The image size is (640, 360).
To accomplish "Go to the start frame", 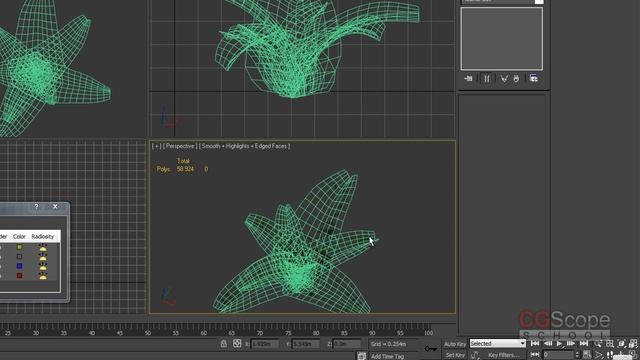I will point(535,344).
